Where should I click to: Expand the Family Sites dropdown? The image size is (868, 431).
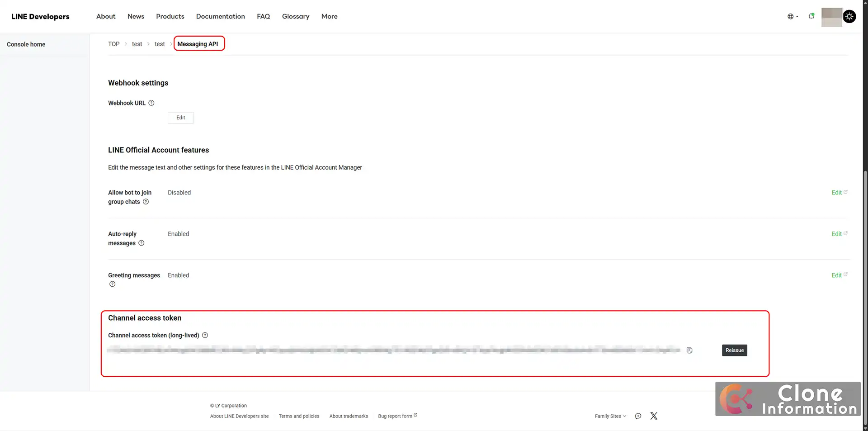(610, 417)
